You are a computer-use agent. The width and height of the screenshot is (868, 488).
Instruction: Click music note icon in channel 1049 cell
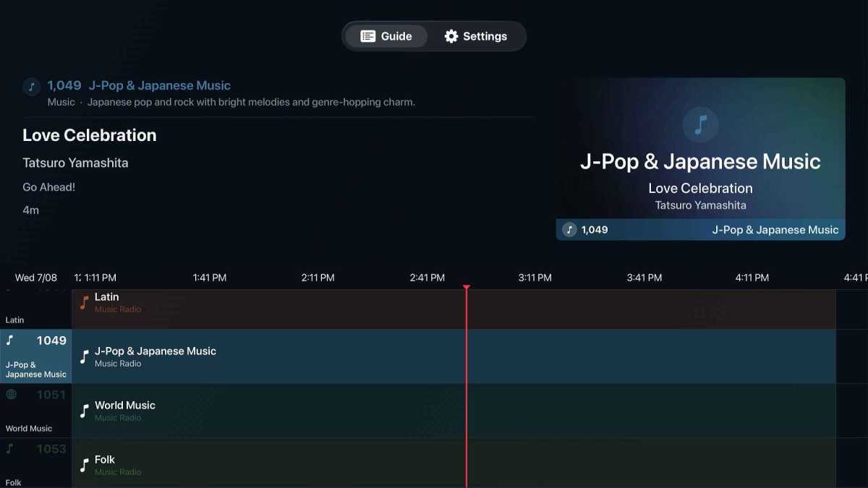click(x=10, y=340)
